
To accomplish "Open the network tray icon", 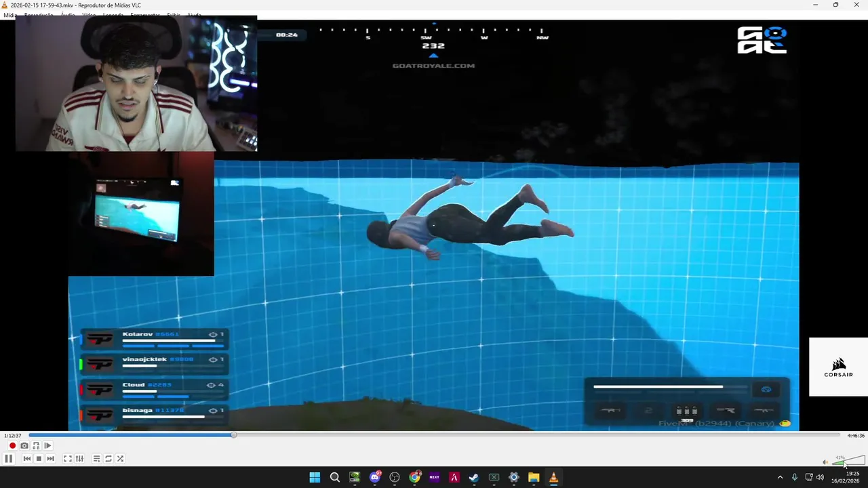I will 809,477.
